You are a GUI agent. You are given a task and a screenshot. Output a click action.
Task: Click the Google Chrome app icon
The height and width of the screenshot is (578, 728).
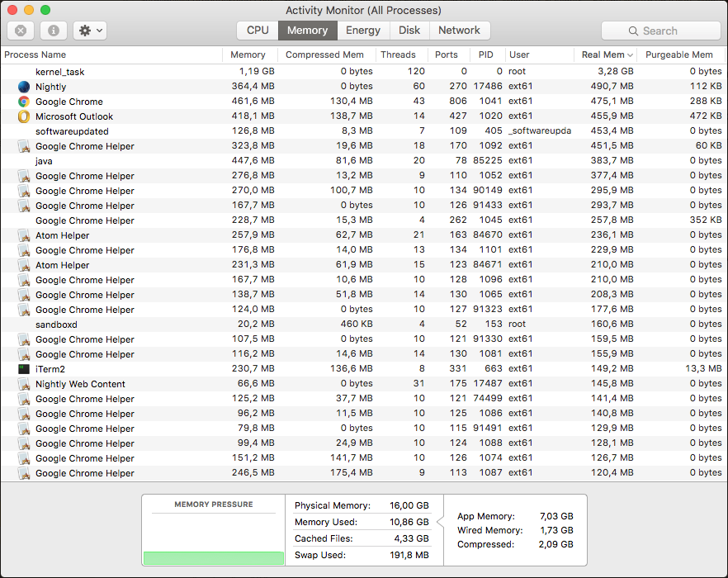(x=24, y=102)
